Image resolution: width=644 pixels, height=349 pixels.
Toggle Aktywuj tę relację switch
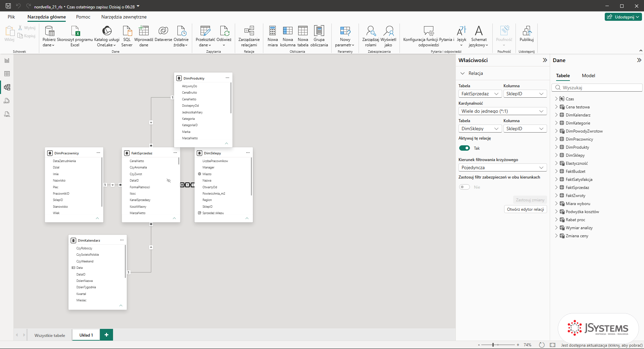[465, 148]
